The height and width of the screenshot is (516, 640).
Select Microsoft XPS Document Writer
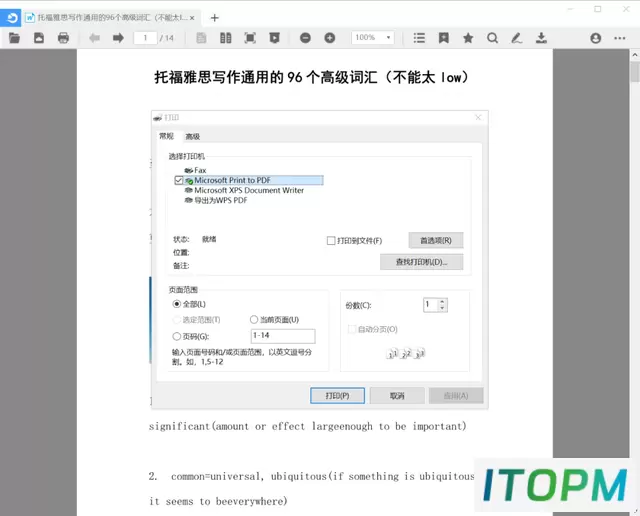pyautogui.click(x=244, y=190)
